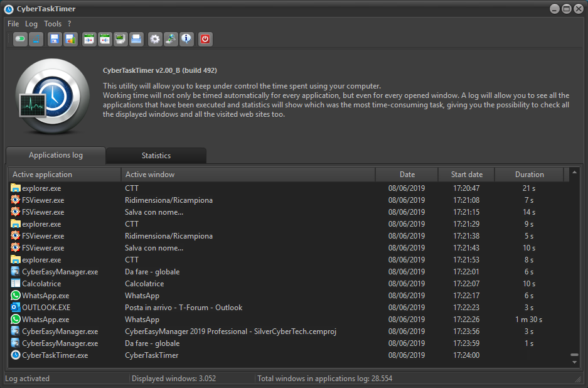Viewport: 588px width, 388px height.
Task: Switch to the Statistics tab
Action: [156, 155]
